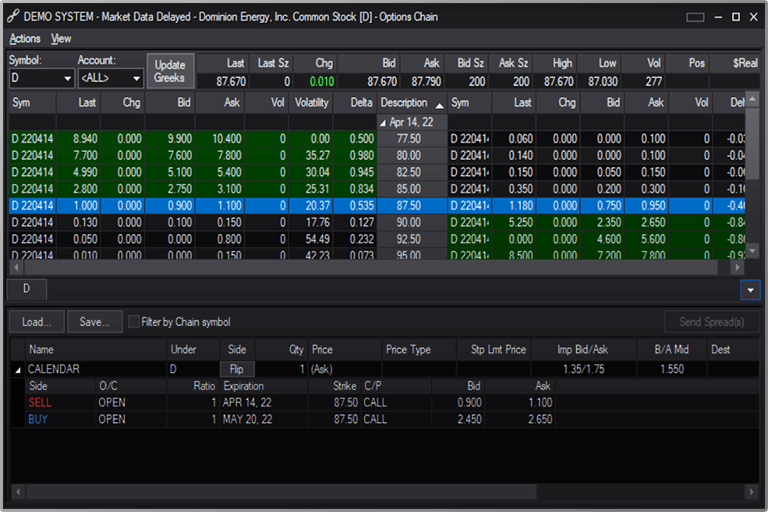
Task: Click call ask 7.800 for 80.00 strike
Action: point(220,156)
